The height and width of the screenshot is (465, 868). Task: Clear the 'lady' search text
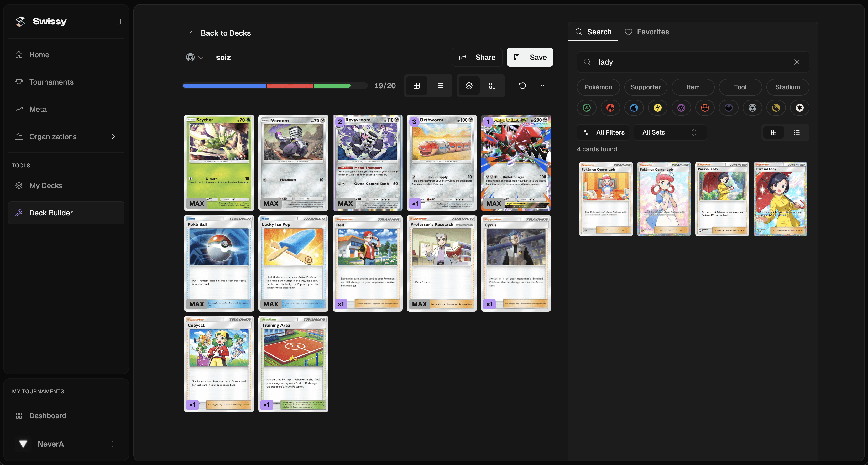pos(797,62)
